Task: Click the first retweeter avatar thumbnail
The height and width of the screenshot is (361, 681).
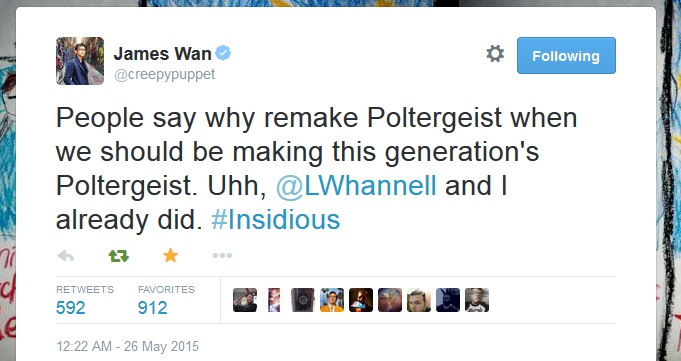Action: 245,300
